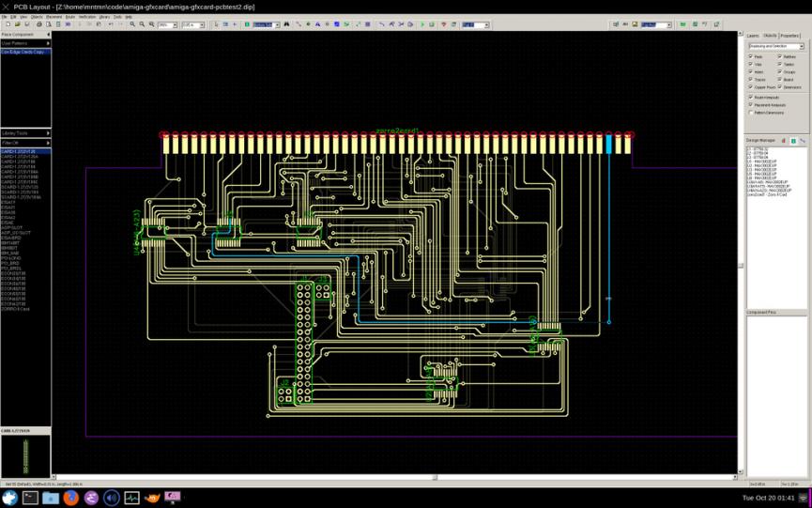The image size is (812, 508).
Task: Click the green icon in Design Manager
Action: click(x=793, y=140)
